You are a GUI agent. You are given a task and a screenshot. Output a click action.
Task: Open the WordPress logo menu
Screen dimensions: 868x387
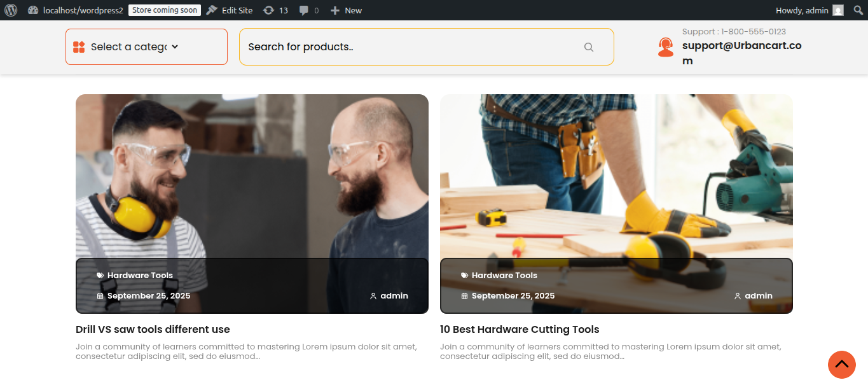coord(10,10)
